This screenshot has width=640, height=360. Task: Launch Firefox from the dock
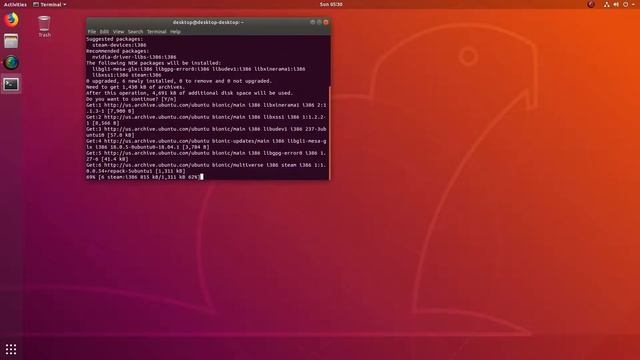11,20
